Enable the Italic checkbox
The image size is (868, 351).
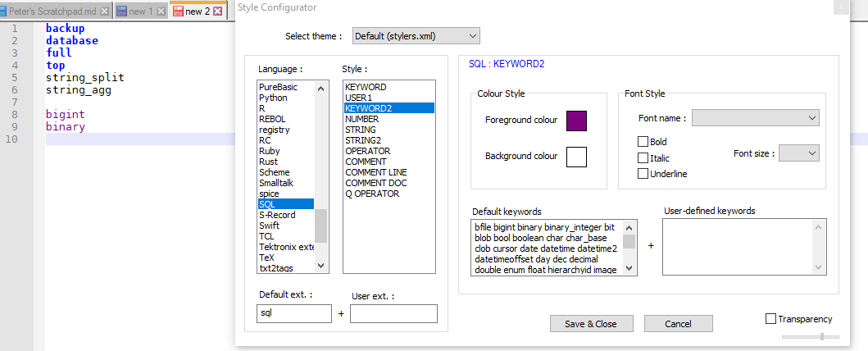(x=643, y=158)
